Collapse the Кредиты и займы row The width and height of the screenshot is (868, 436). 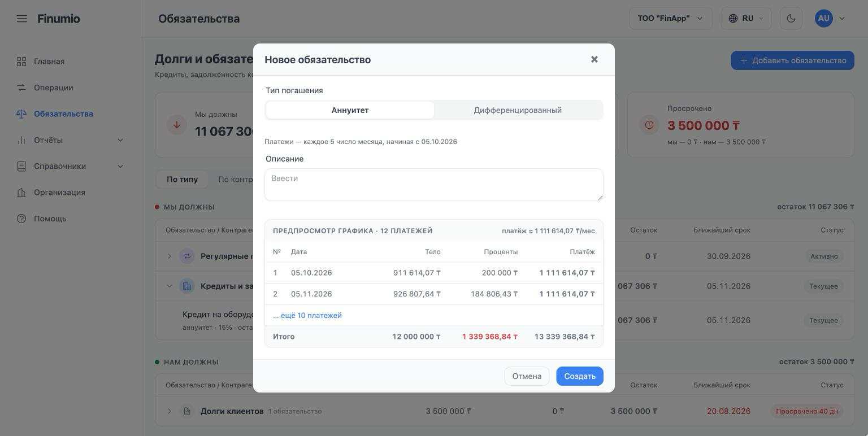(x=169, y=286)
